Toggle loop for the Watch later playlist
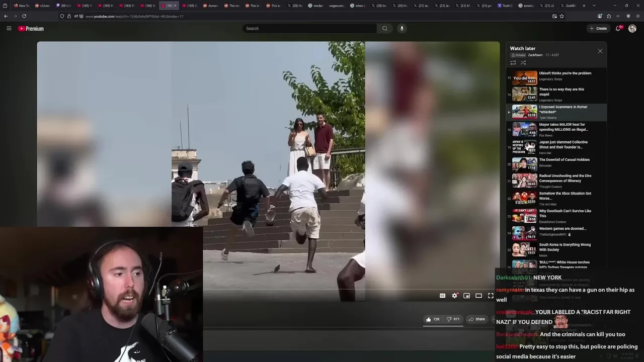The width and height of the screenshot is (644, 362). click(x=513, y=63)
